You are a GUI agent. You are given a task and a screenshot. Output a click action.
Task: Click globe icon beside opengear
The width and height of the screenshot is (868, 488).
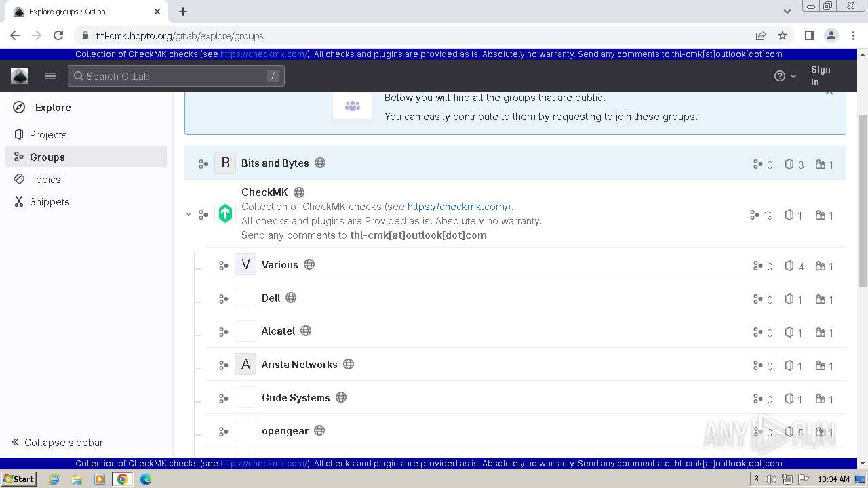319,430
